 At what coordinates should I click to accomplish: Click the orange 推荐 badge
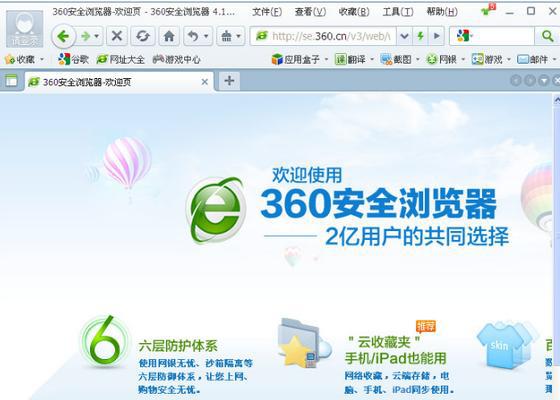point(426,326)
